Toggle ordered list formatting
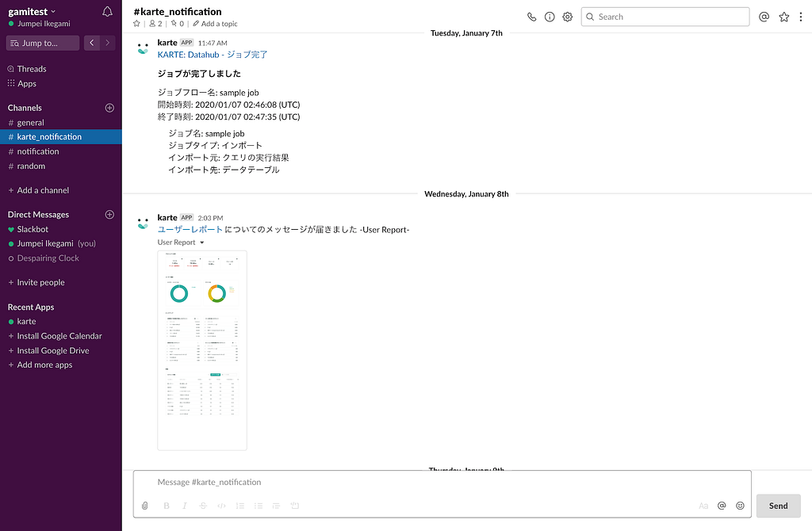This screenshot has width=812, height=531. coord(239,506)
